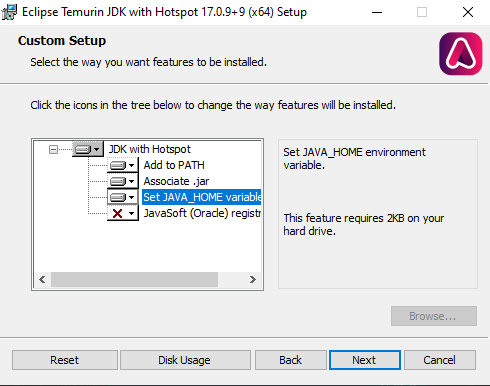490x386 pixels.
Task: Select the JavaSoft (Oracle) registry item
Action: click(202, 213)
